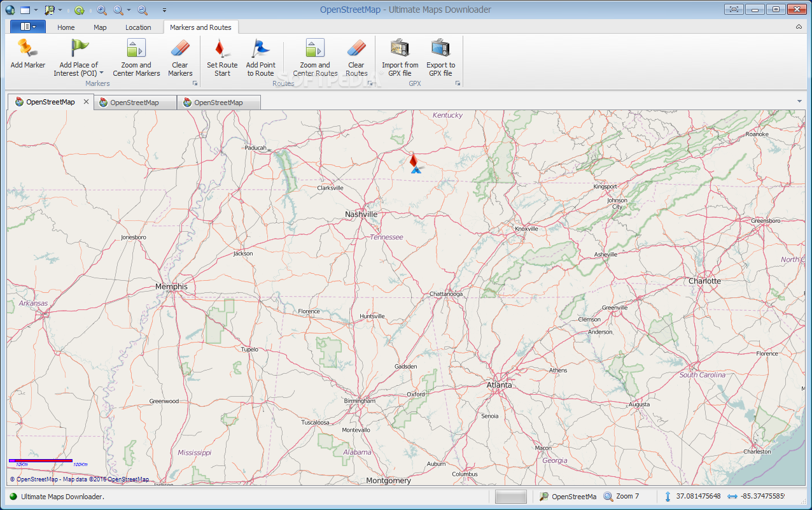Expand the Markers group dialog launcher
Image resolution: width=812 pixels, height=510 pixels.
click(195, 83)
